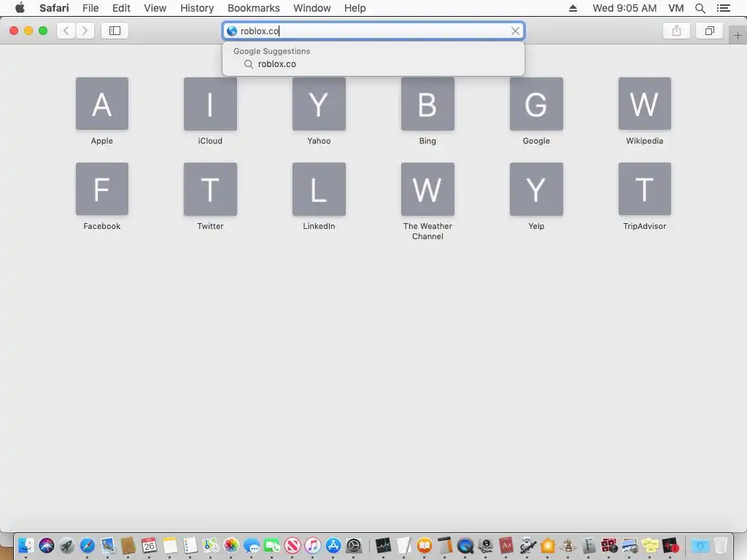The height and width of the screenshot is (560, 747).
Task: Open the Window menu
Action: click(x=312, y=8)
